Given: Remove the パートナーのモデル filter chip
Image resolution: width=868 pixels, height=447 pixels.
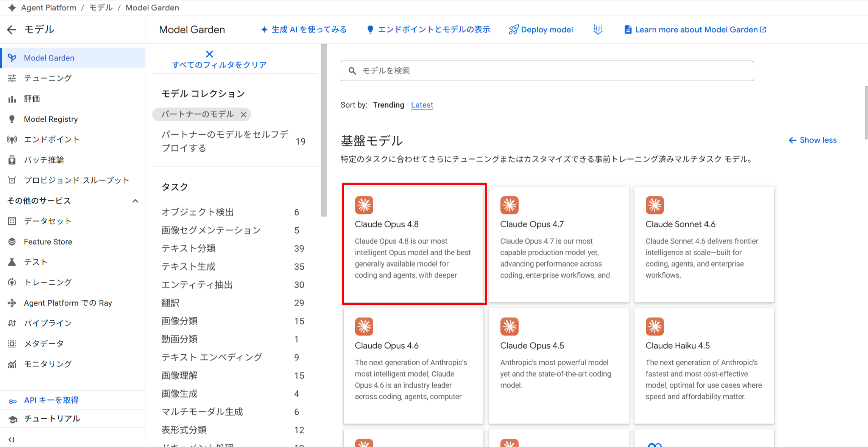Looking at the screenshot, I should (243, 115).
